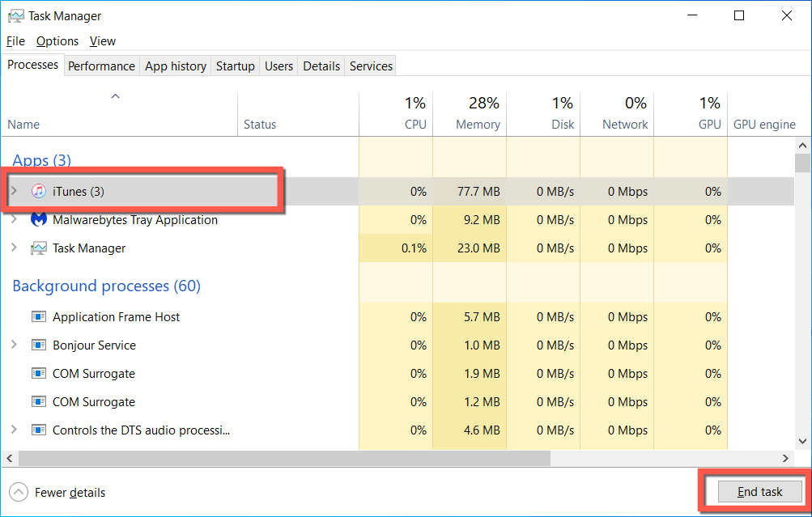Click the iTunes app icon

coord(38,192)
